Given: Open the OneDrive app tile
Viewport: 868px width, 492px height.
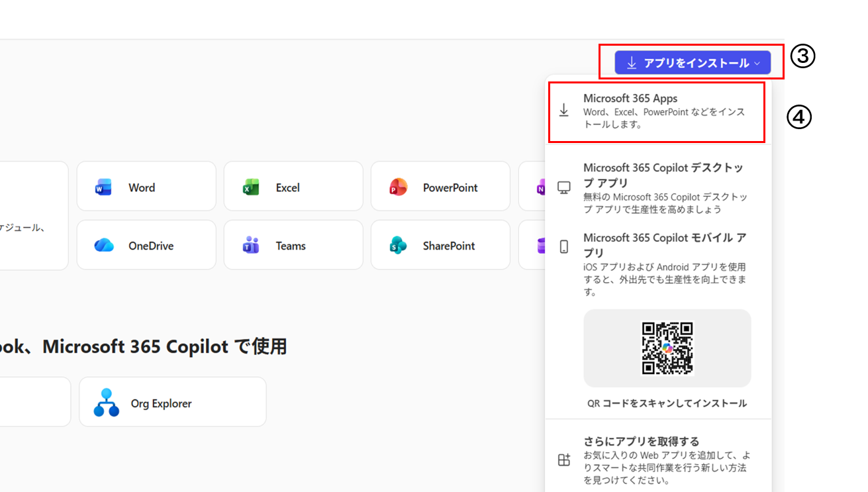Looking at the screenshot, I should click(146, 246).
